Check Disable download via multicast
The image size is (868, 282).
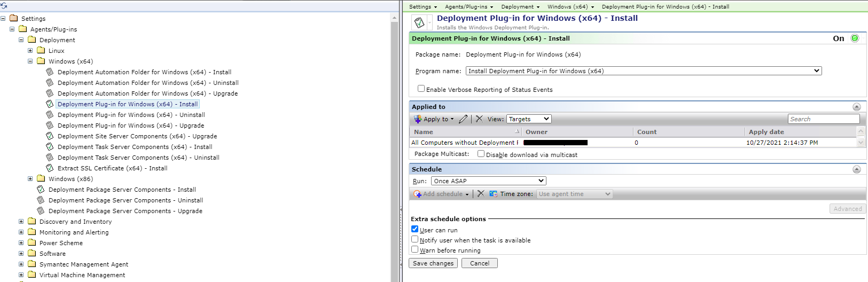tap(481, 154)
